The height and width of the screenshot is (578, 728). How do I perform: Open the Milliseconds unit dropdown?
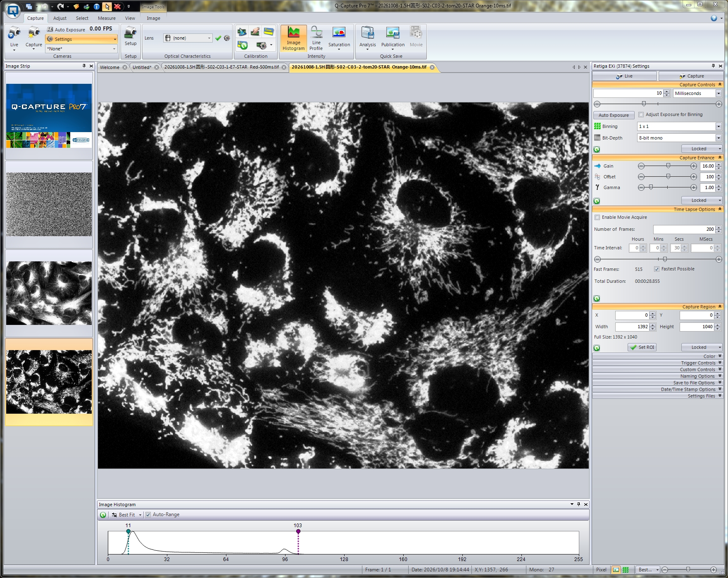pyautogui.click(x=697, y=93)
